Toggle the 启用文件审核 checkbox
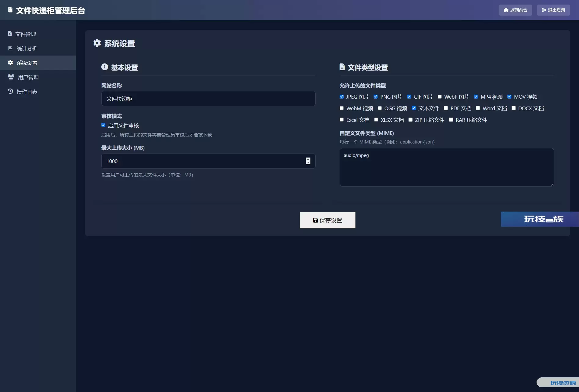 coord(103,125)
